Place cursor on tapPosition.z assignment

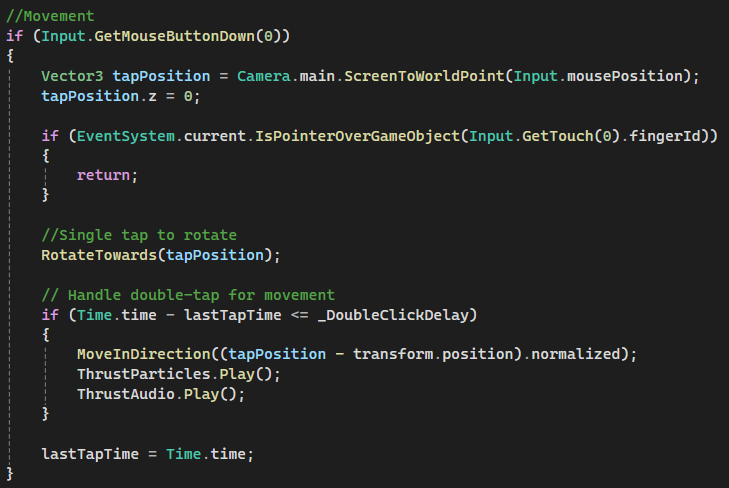point(121,96)
